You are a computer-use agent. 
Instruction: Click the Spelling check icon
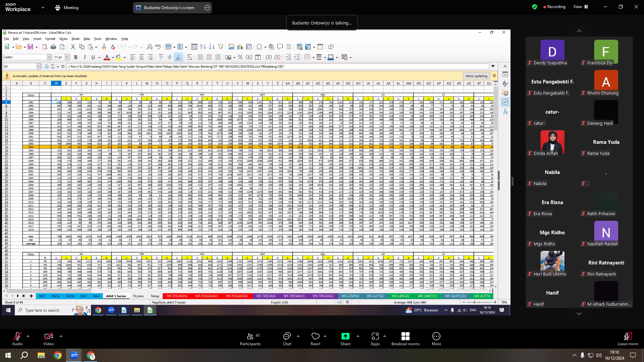click(x=158, y=47)
